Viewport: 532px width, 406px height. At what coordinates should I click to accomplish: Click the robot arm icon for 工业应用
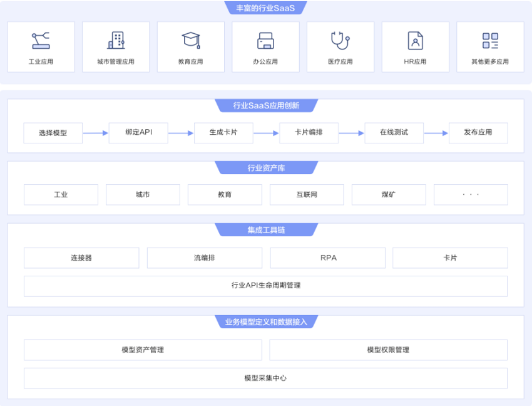[41, 41]
